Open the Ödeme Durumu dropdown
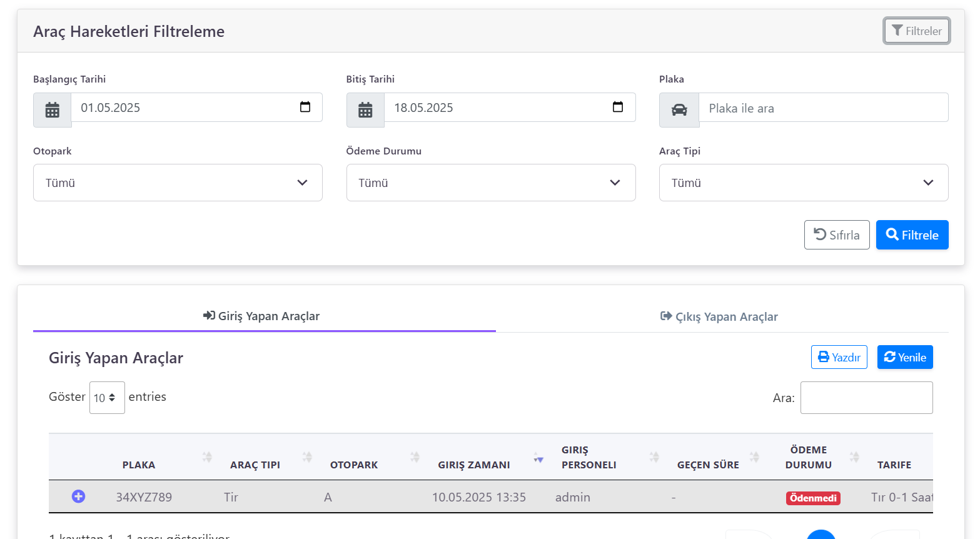This screenshot has width=980, height=539. (x=490, y=183)
